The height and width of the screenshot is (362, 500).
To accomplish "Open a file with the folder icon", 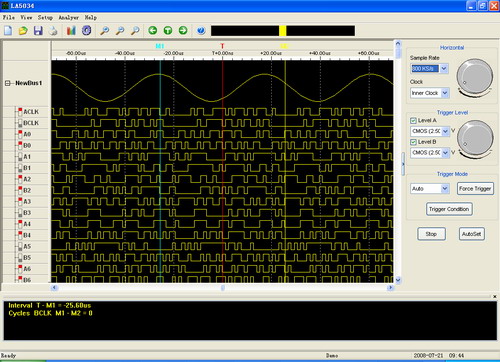I will 23,31.
